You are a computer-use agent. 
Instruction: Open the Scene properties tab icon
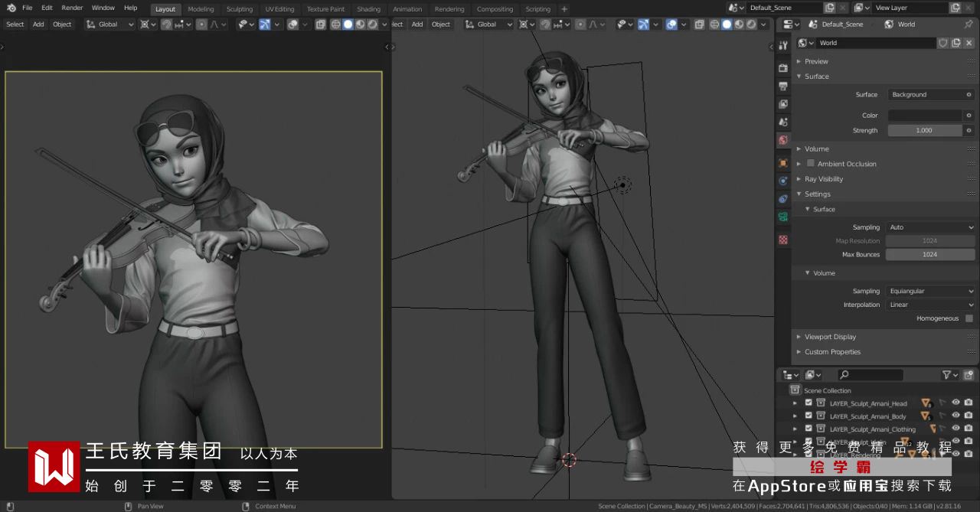783,122
